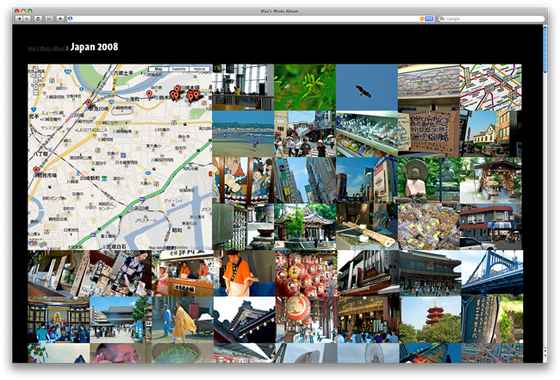
Task: Switch map view to Satellite
Action: tap(179, 69)
